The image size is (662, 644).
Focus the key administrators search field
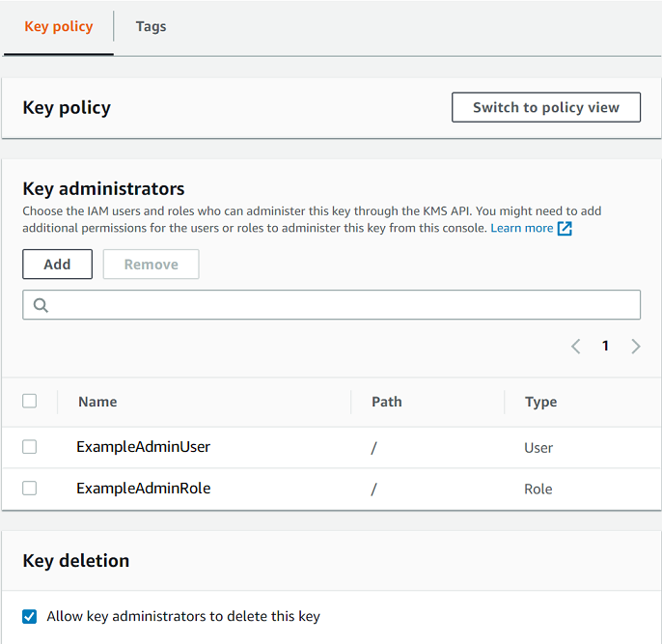pos(338,305)
